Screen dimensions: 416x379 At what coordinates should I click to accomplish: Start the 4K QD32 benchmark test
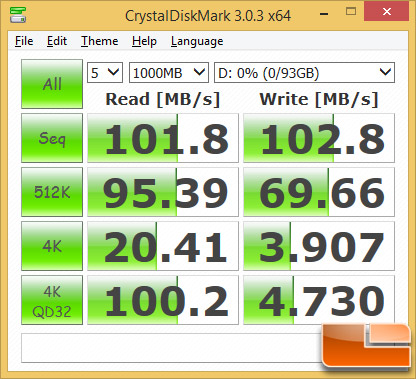tap(52, 300)
